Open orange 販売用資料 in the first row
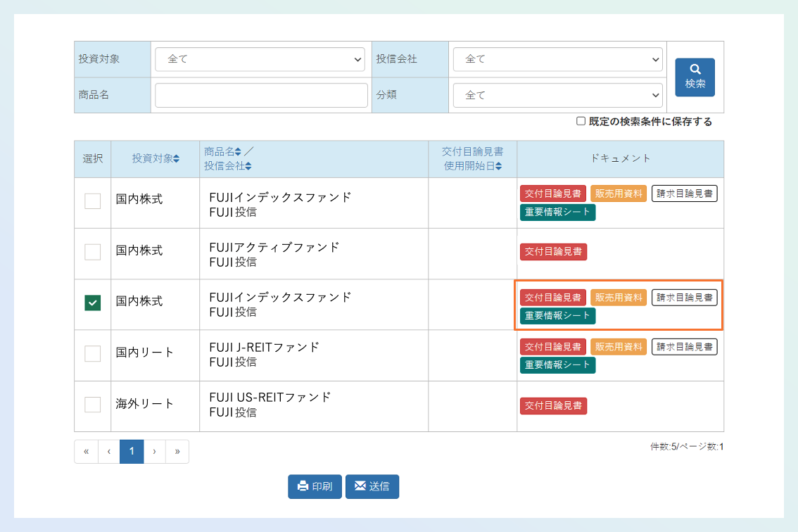Screen dimensions: 798x532 click(x=618, y=194)
